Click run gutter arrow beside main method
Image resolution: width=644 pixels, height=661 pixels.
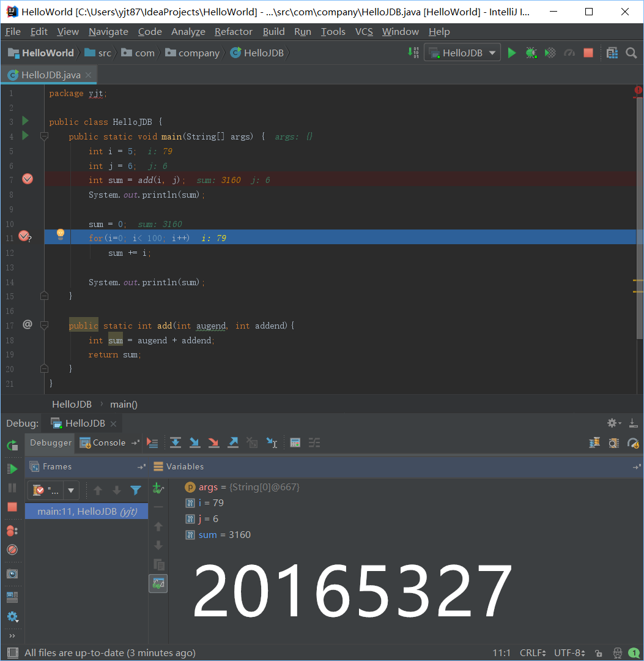pyautogui.click(x=25, y=136)
